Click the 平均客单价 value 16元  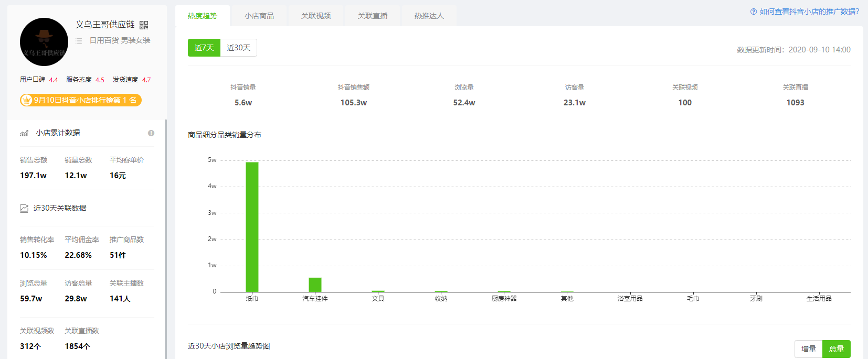[118, 176]
